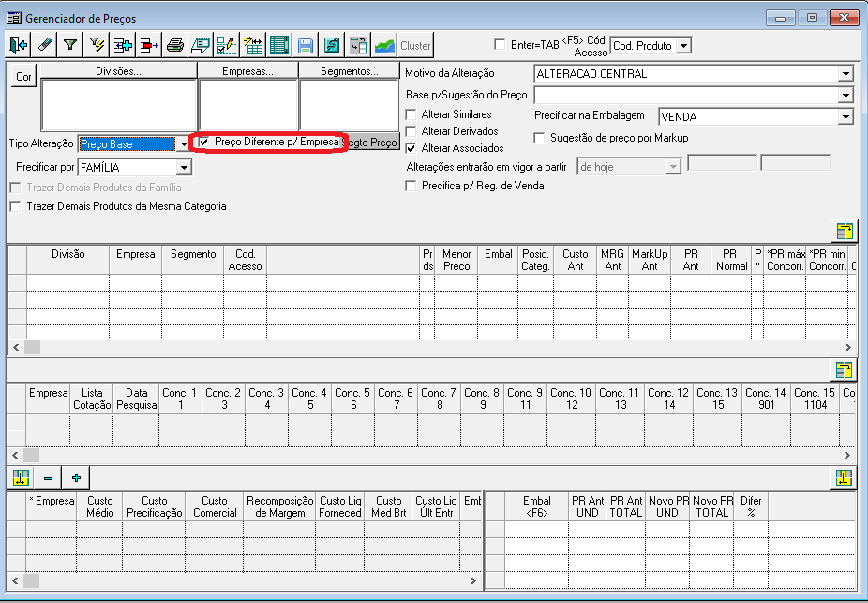Click the add row plus icon

[x=123, y=45]
